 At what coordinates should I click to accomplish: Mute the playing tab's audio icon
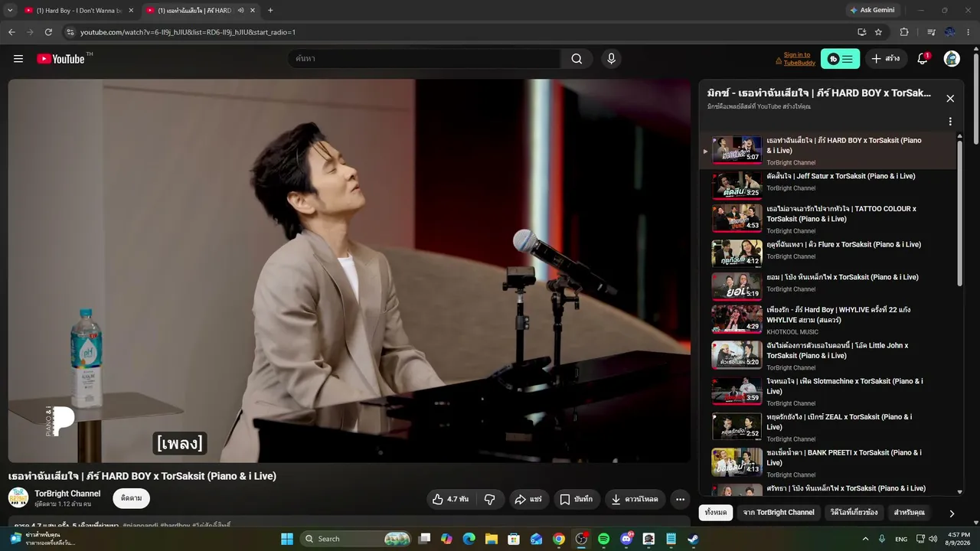(241, 11)
